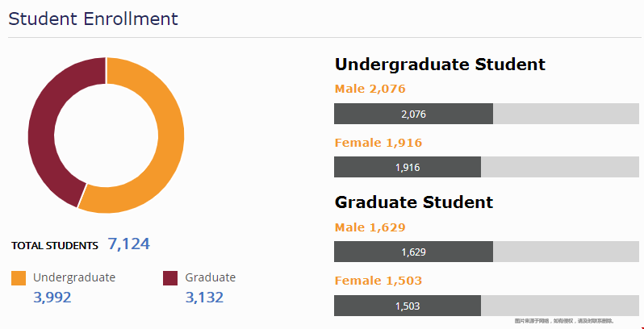Click the dark bar showing 2,076
The width and height of the screenshot is (644, 329).
[x=413, y=114]
